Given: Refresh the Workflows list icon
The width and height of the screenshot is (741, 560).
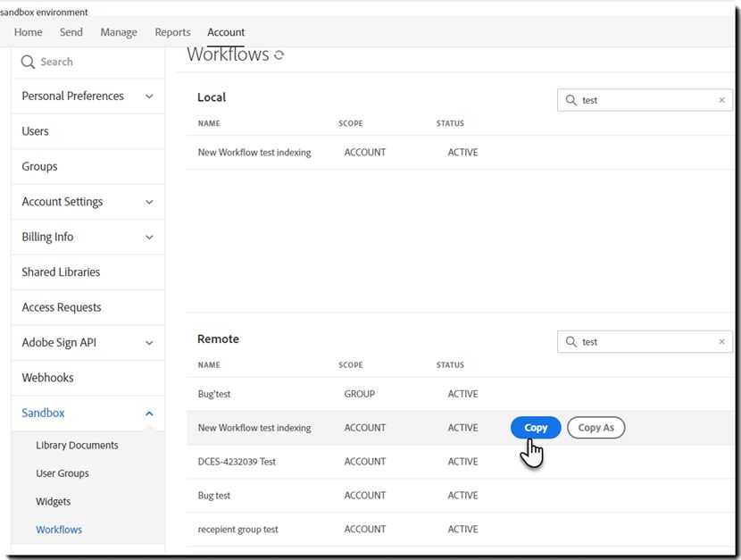Looking at the screenshot, I should pyautogui.click(x=279, y=55).
